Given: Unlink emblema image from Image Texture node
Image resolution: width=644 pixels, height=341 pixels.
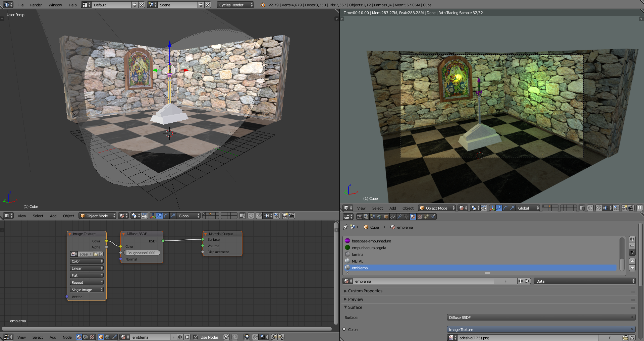Looking at the screenshot, I should tap(101, 254).
